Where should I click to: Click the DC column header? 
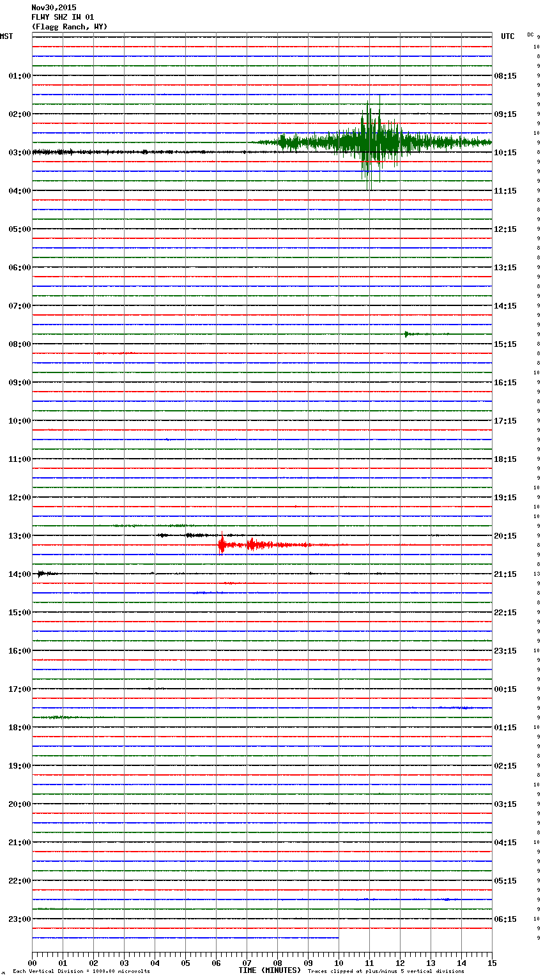pos(530,34)
